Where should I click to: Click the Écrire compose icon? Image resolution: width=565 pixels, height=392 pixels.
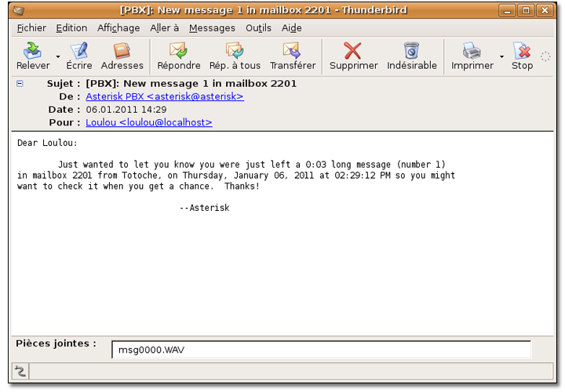tap(79, 51)
